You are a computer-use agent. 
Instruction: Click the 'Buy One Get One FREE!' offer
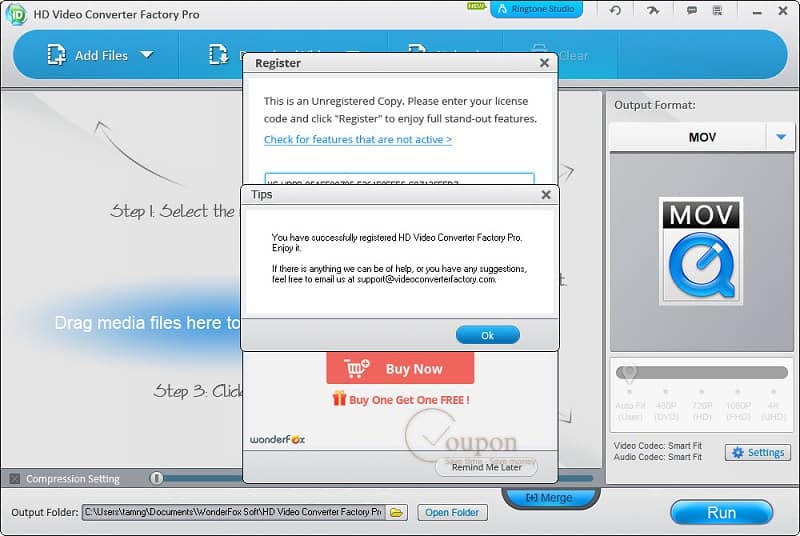tap(401, 399)
